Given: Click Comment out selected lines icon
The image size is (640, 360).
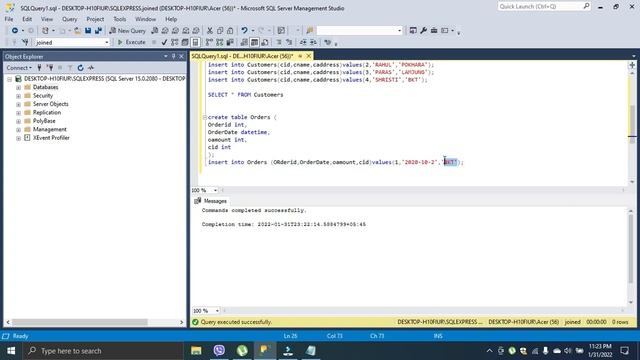Looking at the screenshot, I should 279,42.
